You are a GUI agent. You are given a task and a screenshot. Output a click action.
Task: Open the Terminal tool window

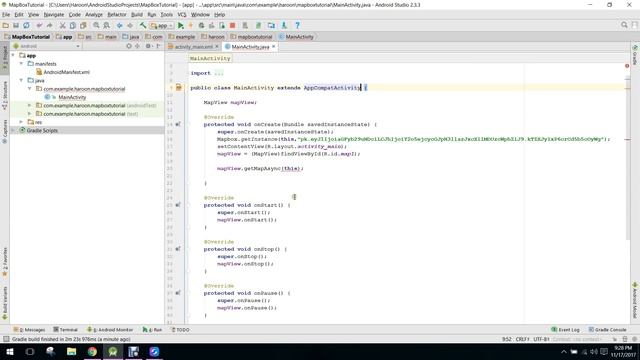[65, 330]
